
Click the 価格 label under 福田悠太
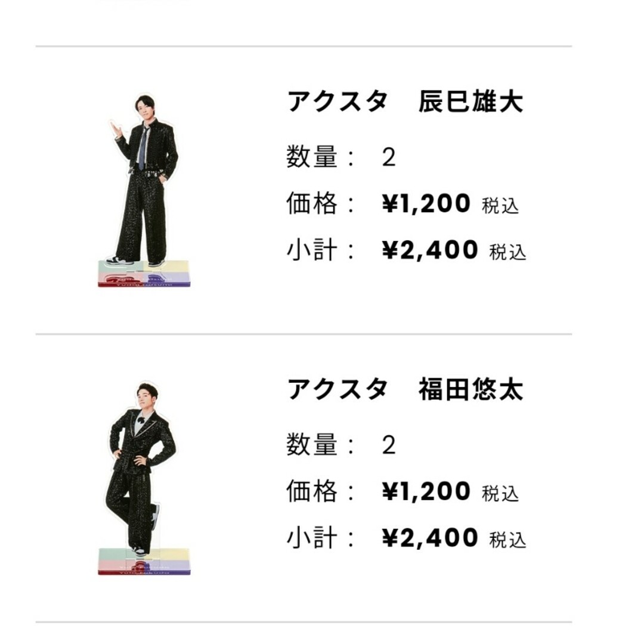click(312, 491)
